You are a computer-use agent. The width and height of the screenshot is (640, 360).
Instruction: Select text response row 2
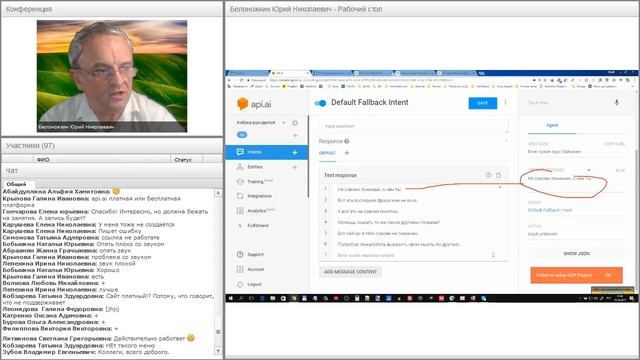point(413,200)
